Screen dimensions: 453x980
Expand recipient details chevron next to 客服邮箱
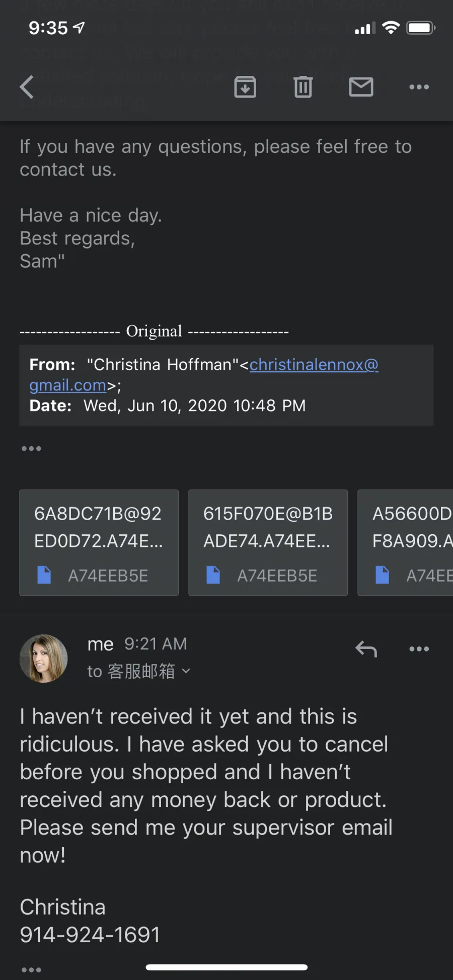coord(186,671)
